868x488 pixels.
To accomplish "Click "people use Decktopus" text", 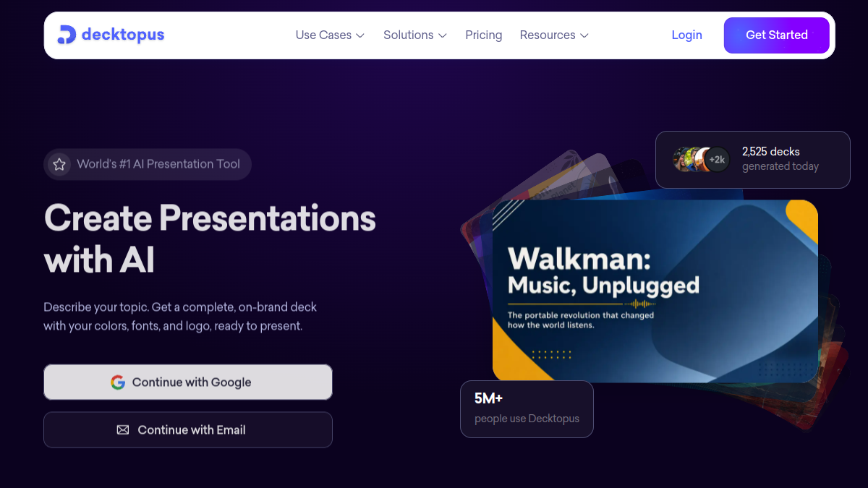I will 527,419.
